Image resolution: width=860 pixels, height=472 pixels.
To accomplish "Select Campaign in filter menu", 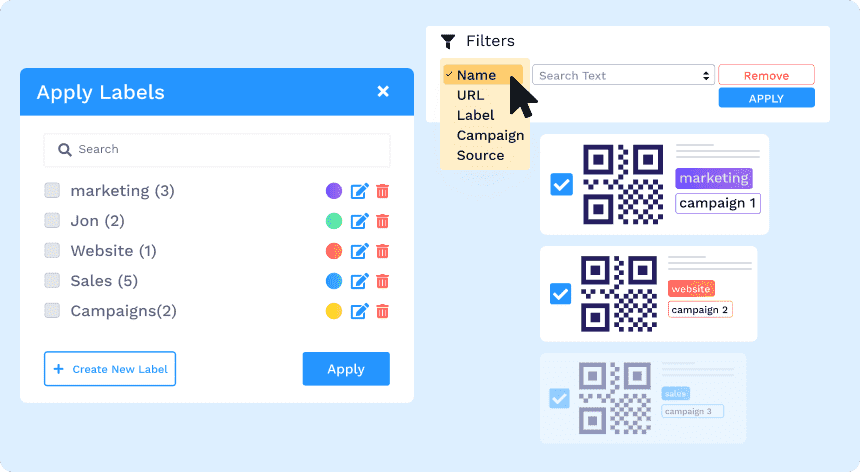I will pos(490,135).
